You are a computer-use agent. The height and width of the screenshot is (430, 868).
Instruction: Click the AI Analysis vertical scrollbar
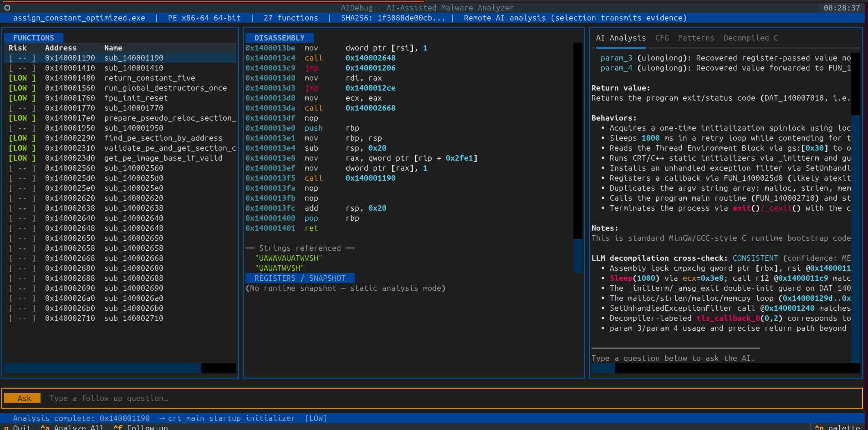pyautogui.click(x=856, y=208)
